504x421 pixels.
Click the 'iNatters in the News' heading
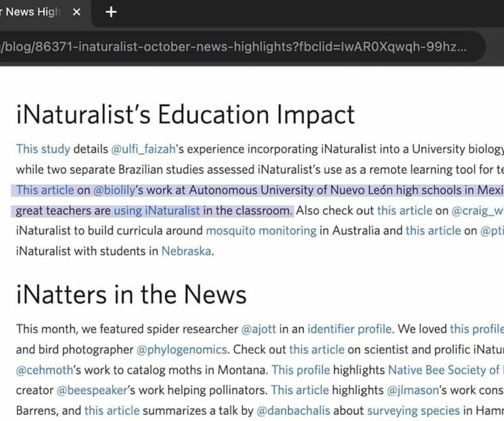point(131,294)
